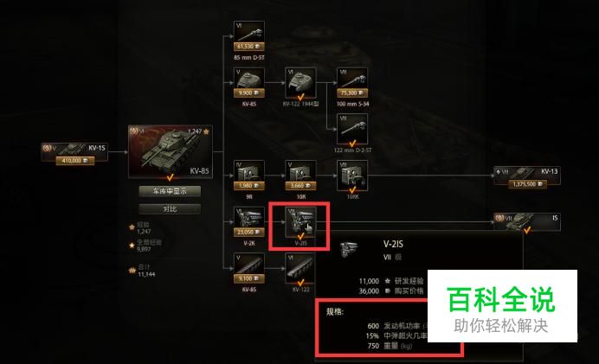599x364 pixels.
Task: Select the 122 mm D-2-5T gun module
Action: pyautogui.click(x=352, y=129)
